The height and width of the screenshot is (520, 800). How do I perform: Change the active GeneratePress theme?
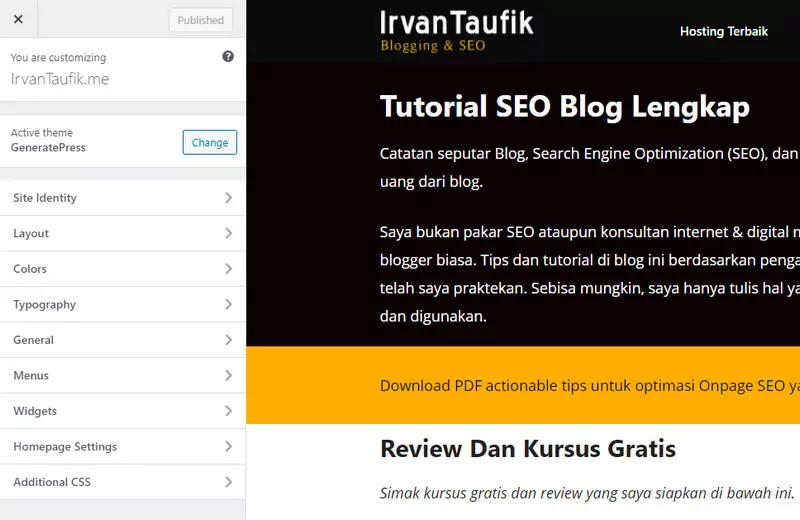tap(210, 142)
